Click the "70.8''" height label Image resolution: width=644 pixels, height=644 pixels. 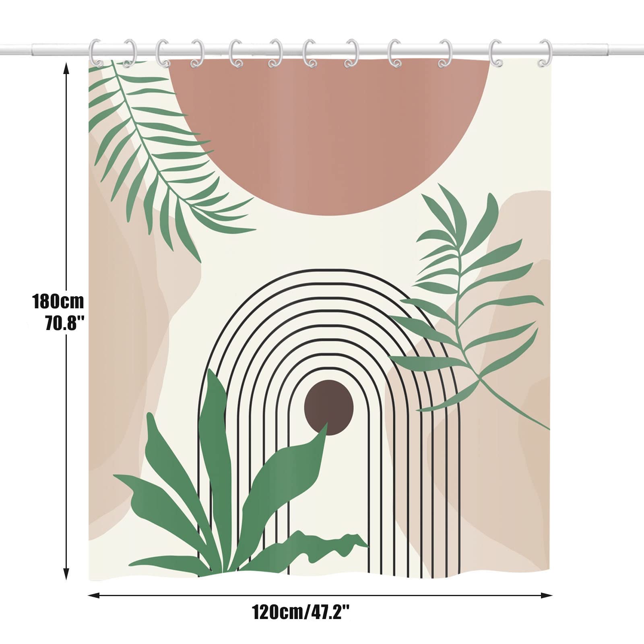65,323
